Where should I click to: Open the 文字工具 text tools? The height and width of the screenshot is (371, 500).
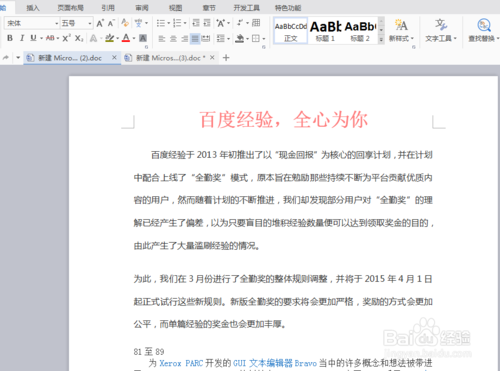click(x=441, y=31)
